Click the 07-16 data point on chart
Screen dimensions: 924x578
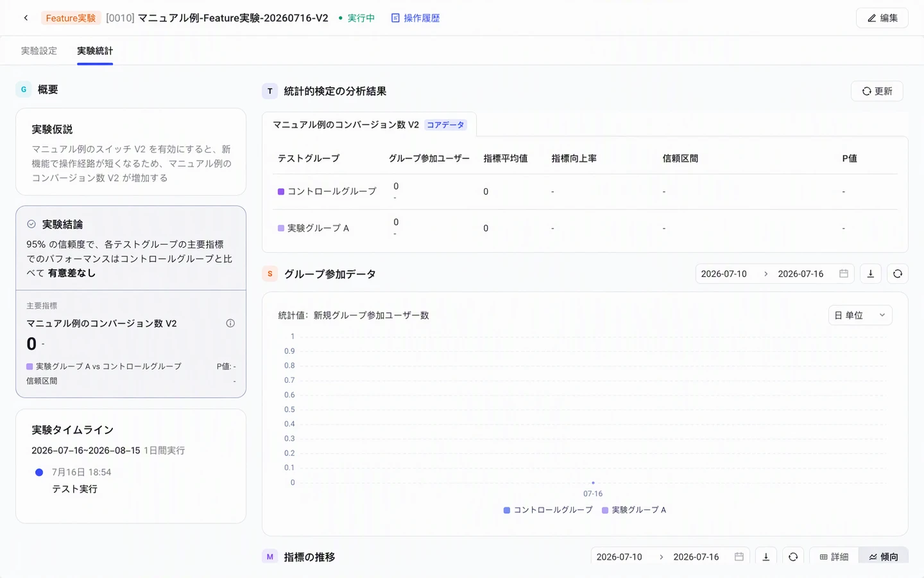[x=593, y=482]
